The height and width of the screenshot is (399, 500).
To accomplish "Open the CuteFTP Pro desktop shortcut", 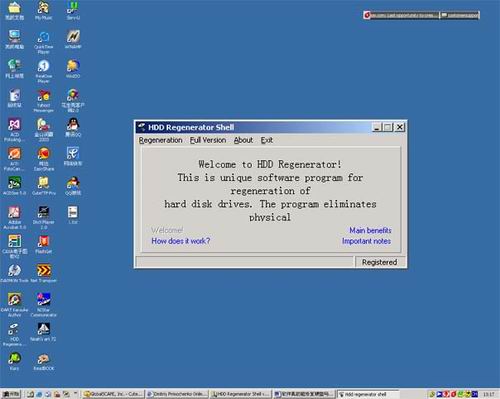I will click(x=43, y=186).
